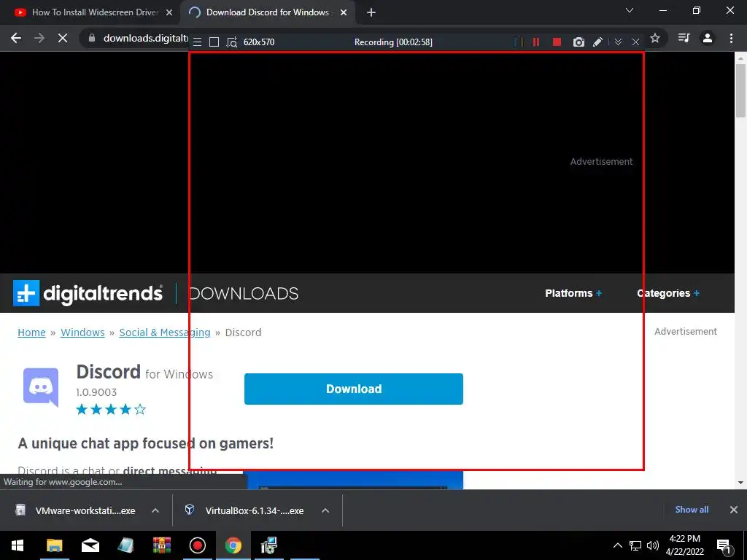Viewport: 747px width, 560px height.
Task: Close the Download Discord tab
Action: [x=344, y=12]
